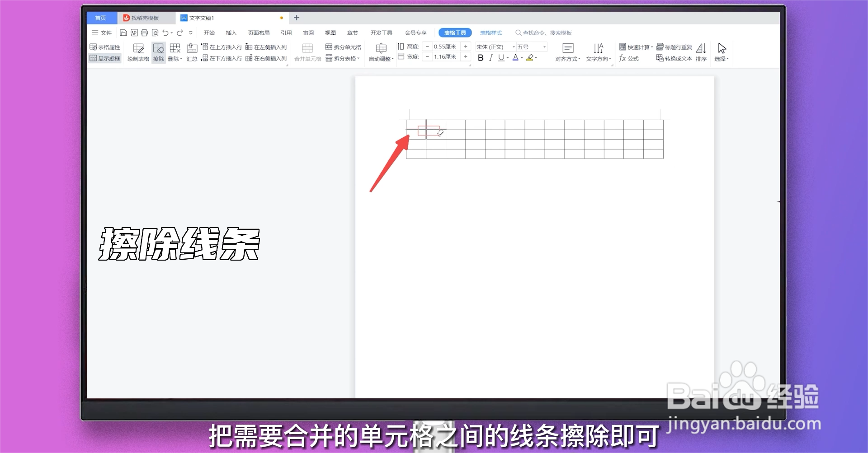Switch to the Insert (插入) tab
The width and height of the screenshot is (868, 453).
(x=231, y=33)
